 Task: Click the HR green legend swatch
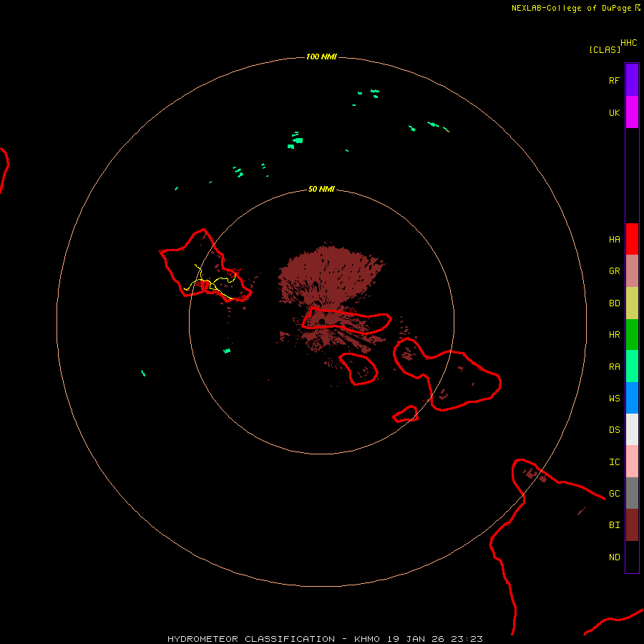click(x=632, y=335)
